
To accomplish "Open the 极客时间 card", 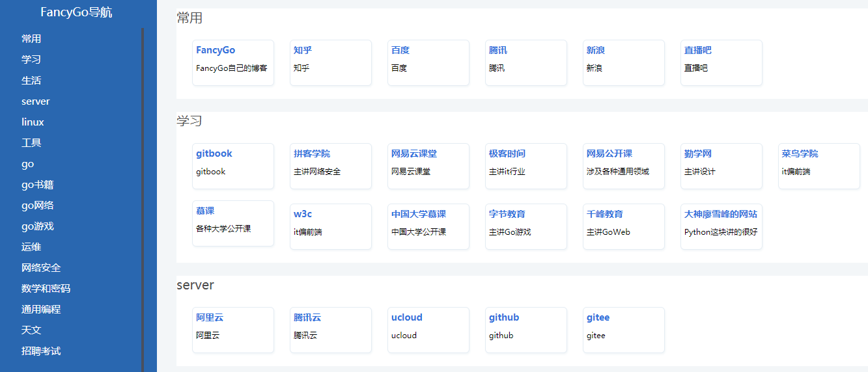I will tap(526, 166).
